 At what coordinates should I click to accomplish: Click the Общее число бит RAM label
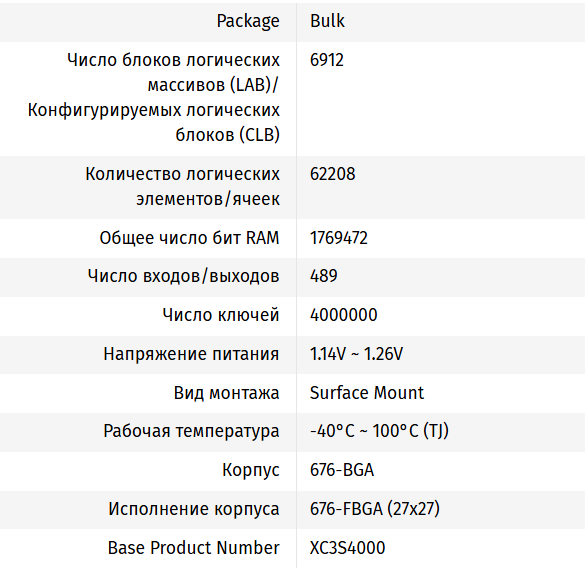[x=189, y=238]
